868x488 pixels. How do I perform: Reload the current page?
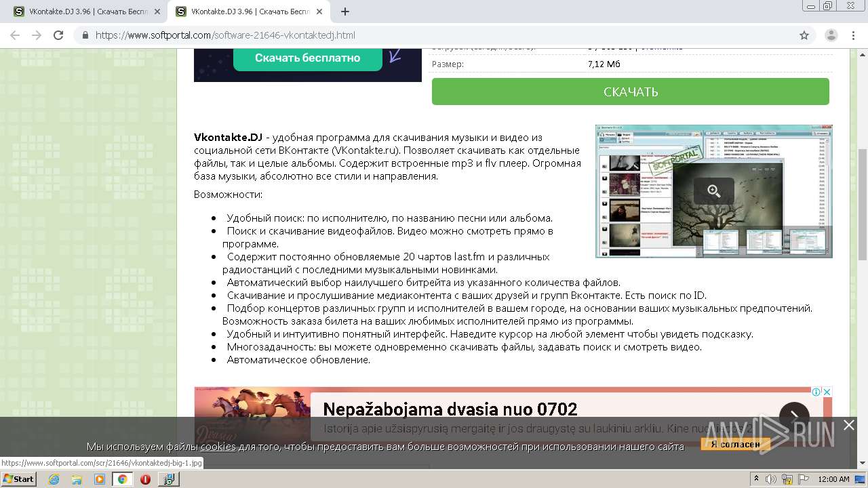tap(58, 35)
